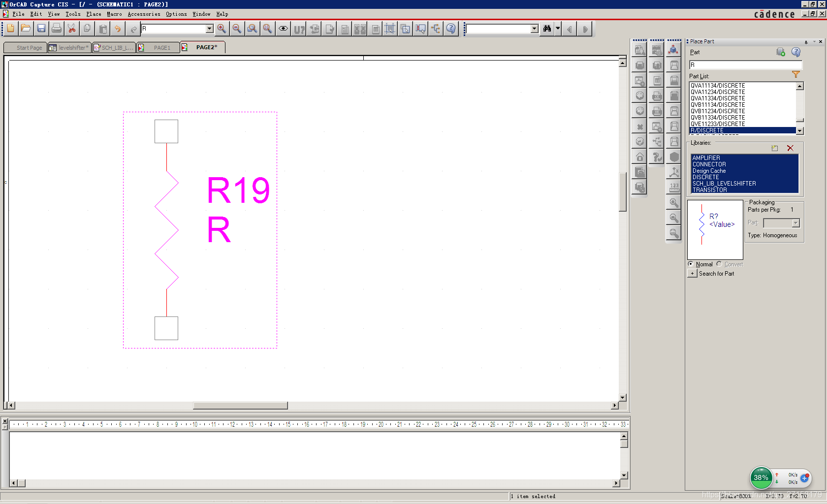827x504 pixels.
Task: Select the Convert radio button
Action: pyautogui.click(x=719, y=264)
